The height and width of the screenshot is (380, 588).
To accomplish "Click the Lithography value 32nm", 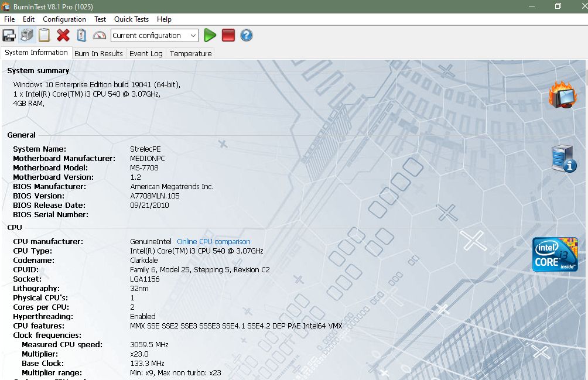I will point(139,289).
